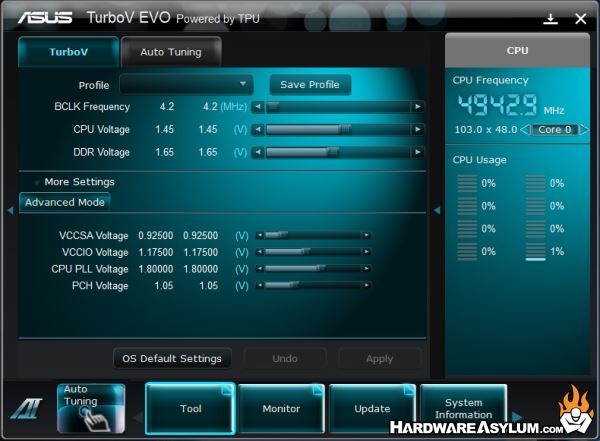Decrease CPU Voltage with left arrow

[x=258, y=130]
